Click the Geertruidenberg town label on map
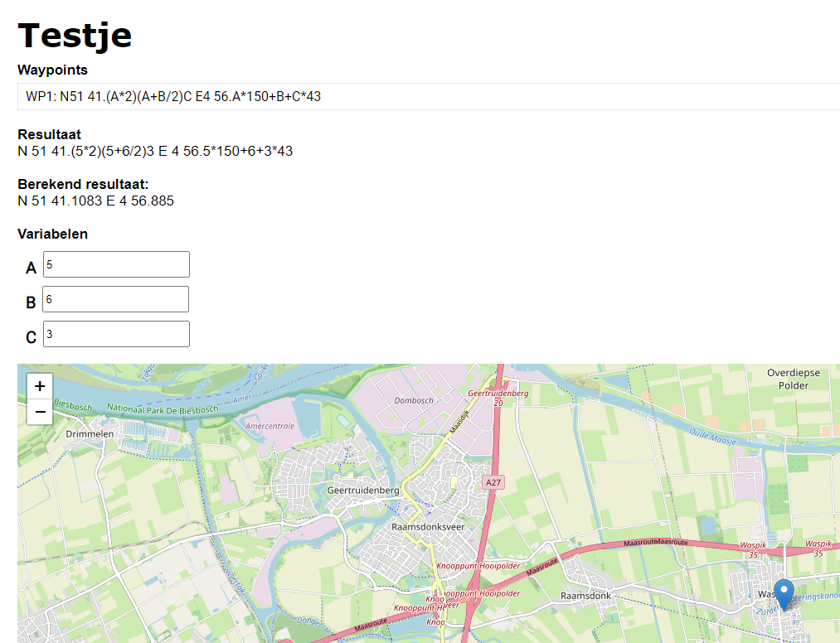840x643 pixels. [363, 491]
